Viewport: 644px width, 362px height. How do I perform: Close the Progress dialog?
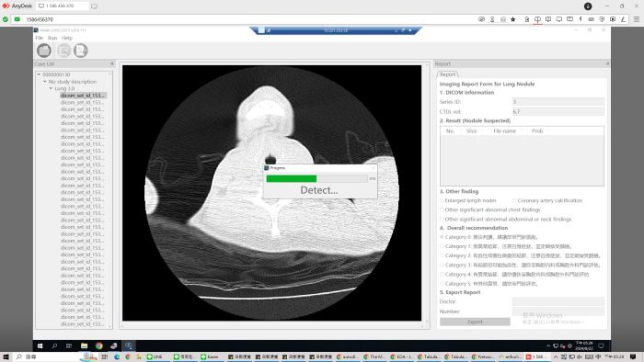pyautogui.click(x=373, y=167)
